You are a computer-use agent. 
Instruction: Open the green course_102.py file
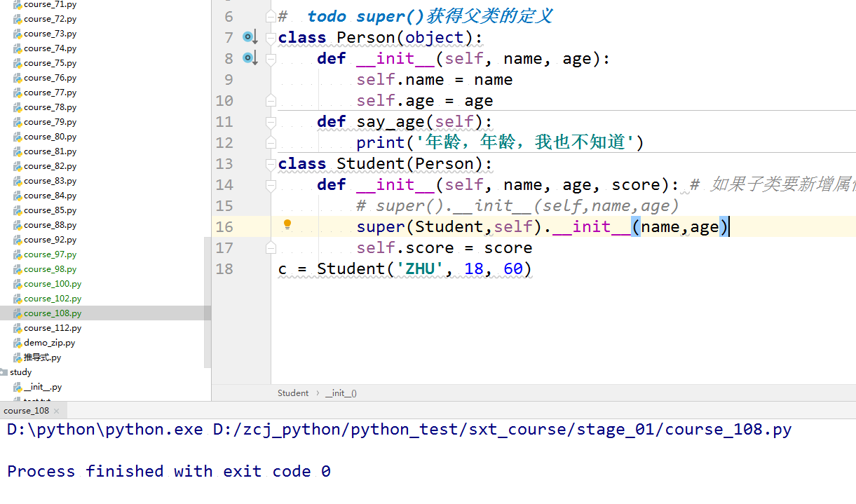coord(52,299)
